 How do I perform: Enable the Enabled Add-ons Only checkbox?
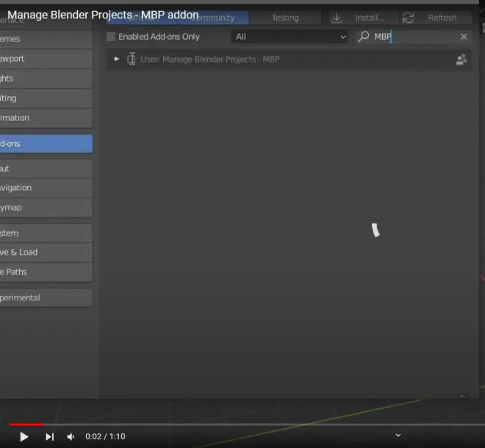[111, 37]
